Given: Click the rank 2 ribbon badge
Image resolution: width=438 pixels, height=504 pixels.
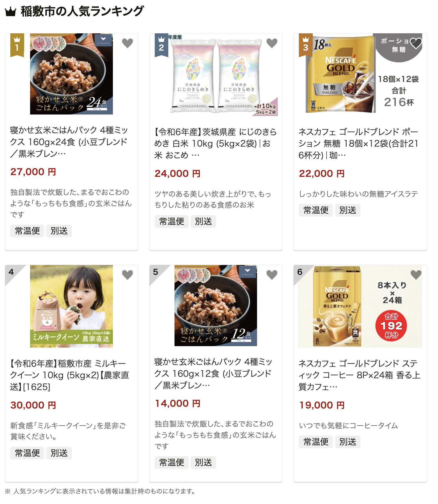Looking at the screenshot, I should coord(161,45).
